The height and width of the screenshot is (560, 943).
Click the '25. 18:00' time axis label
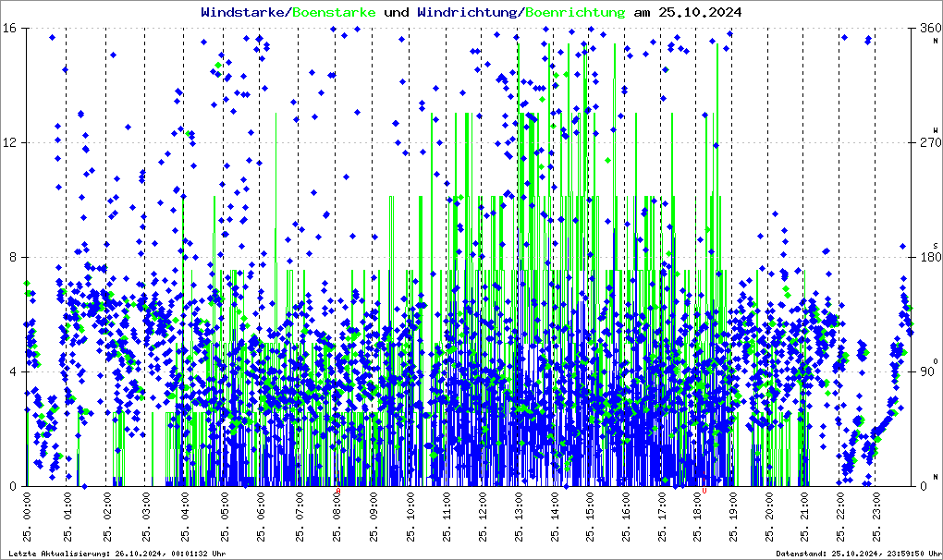(697, 517)
